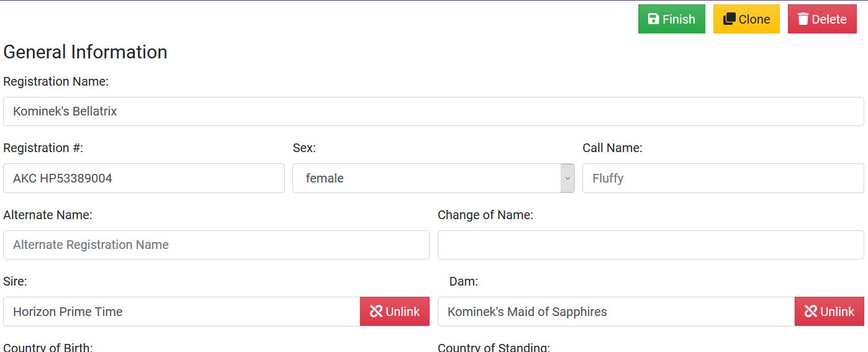The image size is (868, 352).
Task: Click into the Registration # field
Action: click(x=143, y=178)
